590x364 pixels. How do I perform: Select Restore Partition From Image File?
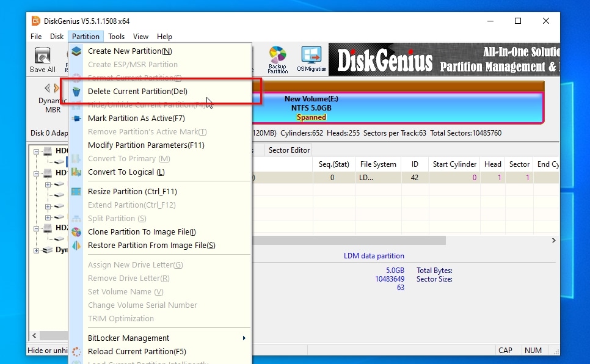click(151, 246)
